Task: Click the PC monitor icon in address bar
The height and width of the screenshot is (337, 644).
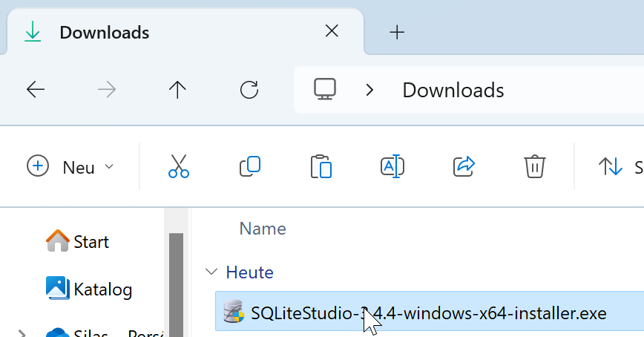Action: point(324,90)
